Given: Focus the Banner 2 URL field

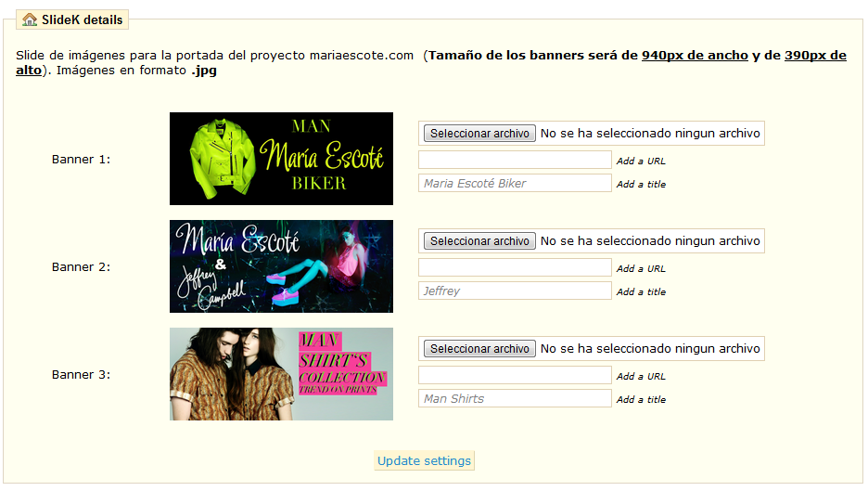Looking at the screenshot, I should point(515,267).
